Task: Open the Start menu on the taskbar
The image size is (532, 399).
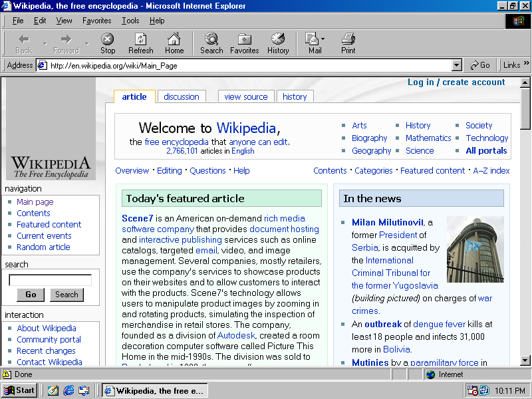Action: (x=19, y=390)
